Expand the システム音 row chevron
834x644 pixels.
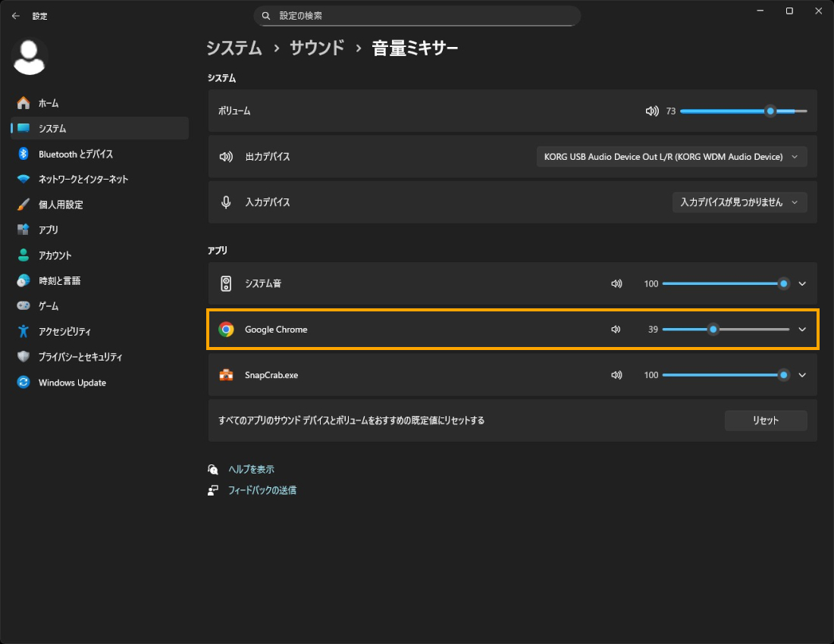coord(802,284)
